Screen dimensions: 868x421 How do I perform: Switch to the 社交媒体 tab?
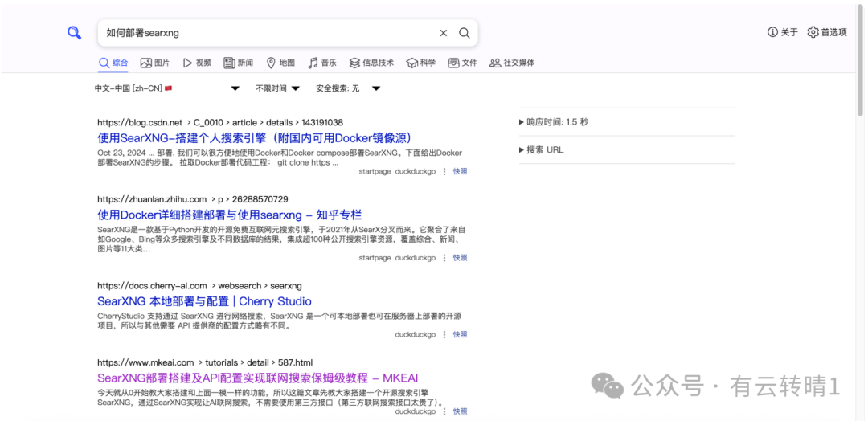click(512, 63)
